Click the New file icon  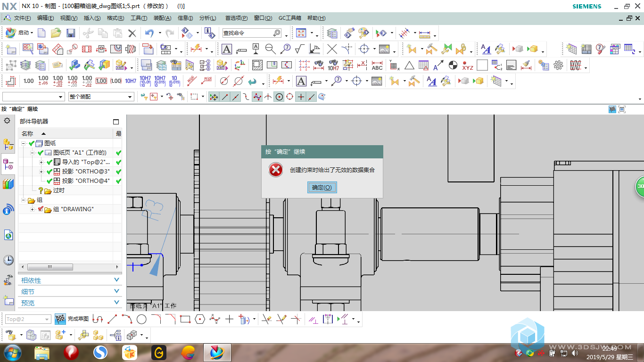[x=41, y=33]
